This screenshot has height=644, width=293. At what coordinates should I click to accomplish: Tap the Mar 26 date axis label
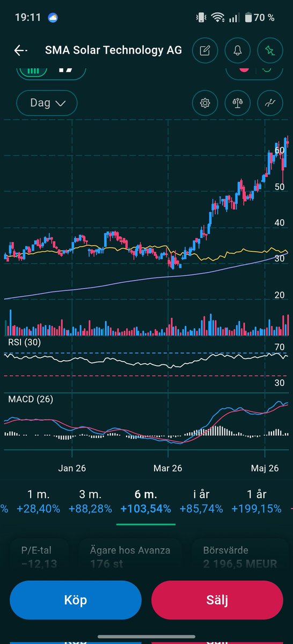point(168,469)
